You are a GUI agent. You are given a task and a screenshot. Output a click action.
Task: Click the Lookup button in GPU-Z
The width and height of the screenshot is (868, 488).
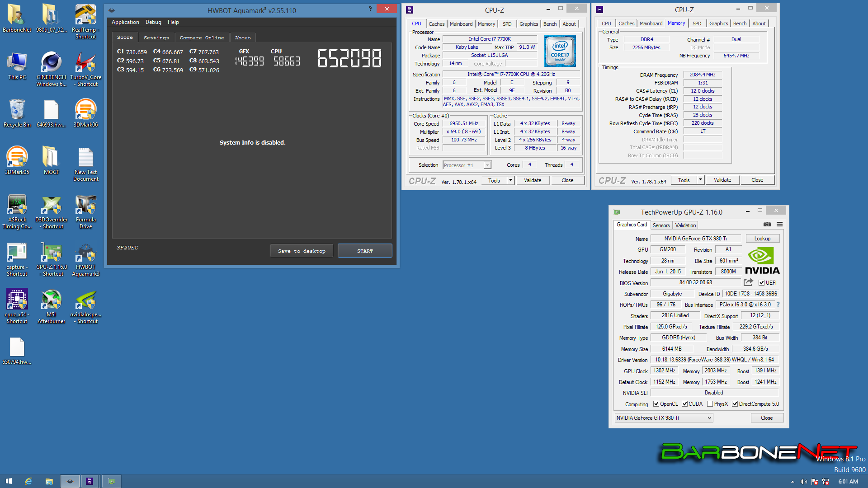pos(762,239)
